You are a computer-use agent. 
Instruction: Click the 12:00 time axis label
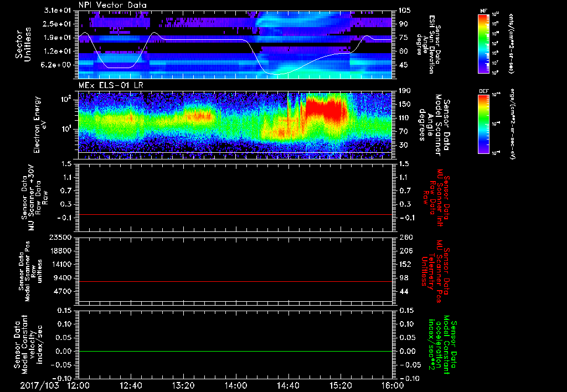tap(78, 385)
